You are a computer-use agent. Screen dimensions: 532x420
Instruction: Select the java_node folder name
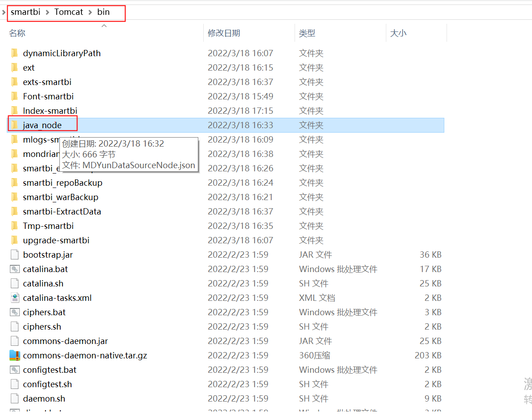pyautogui.click(x=42, y=125)
